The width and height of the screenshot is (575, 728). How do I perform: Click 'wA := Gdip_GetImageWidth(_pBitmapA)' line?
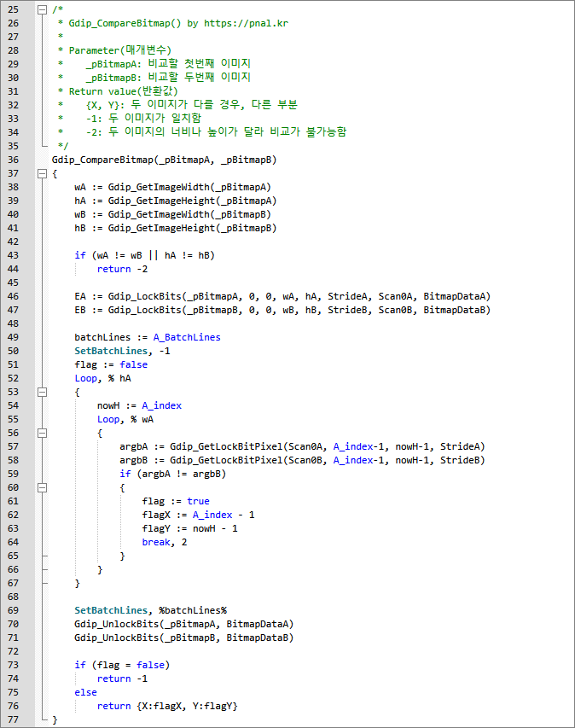[x=172, y=187]
